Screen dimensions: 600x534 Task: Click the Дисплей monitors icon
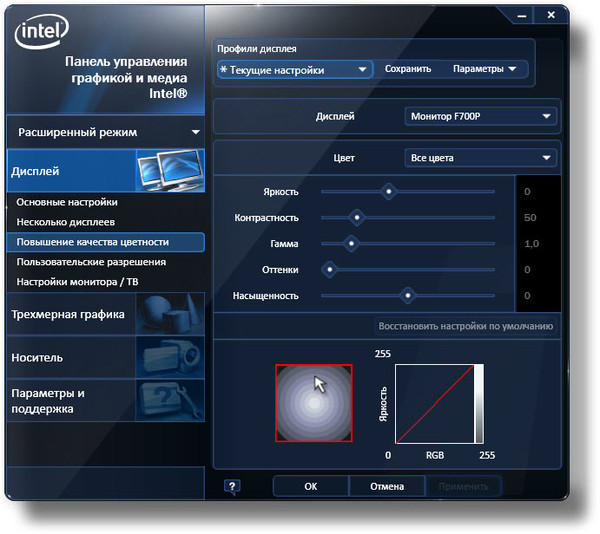click(x=170, y=171)
